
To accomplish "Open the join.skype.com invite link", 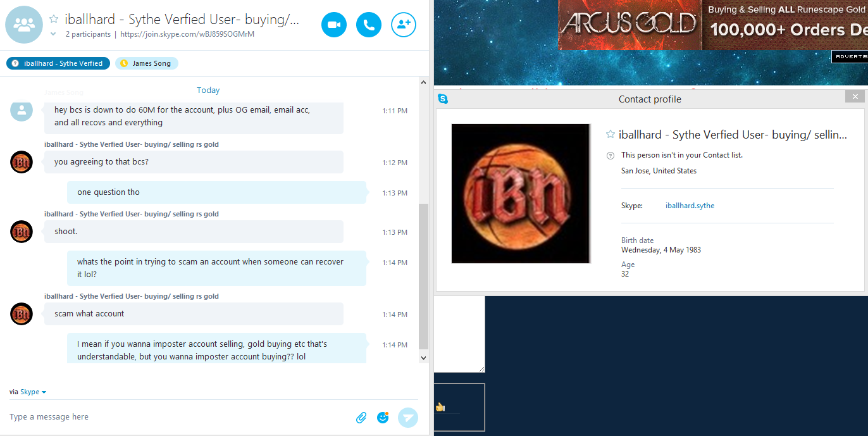I will click(x=187, y=34).
